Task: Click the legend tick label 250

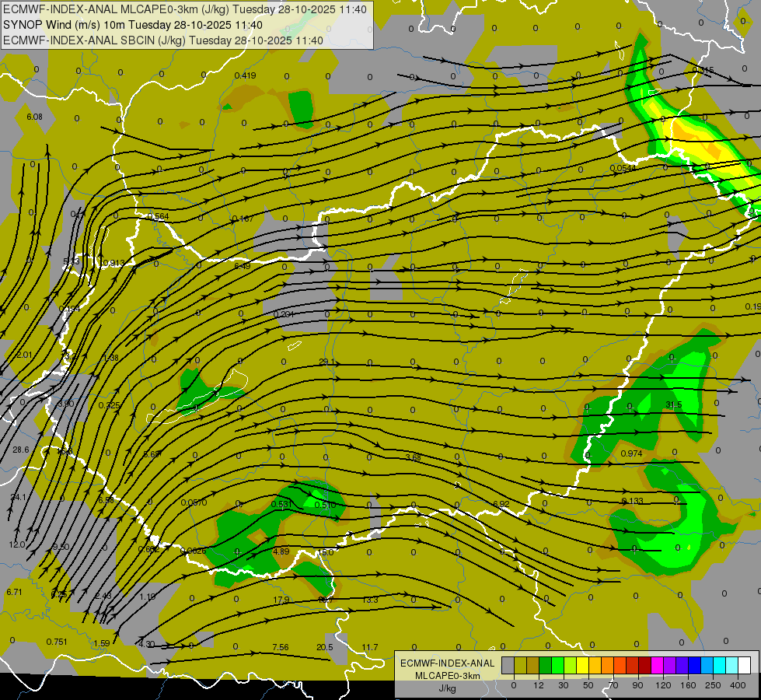Action: pos(713,685)
